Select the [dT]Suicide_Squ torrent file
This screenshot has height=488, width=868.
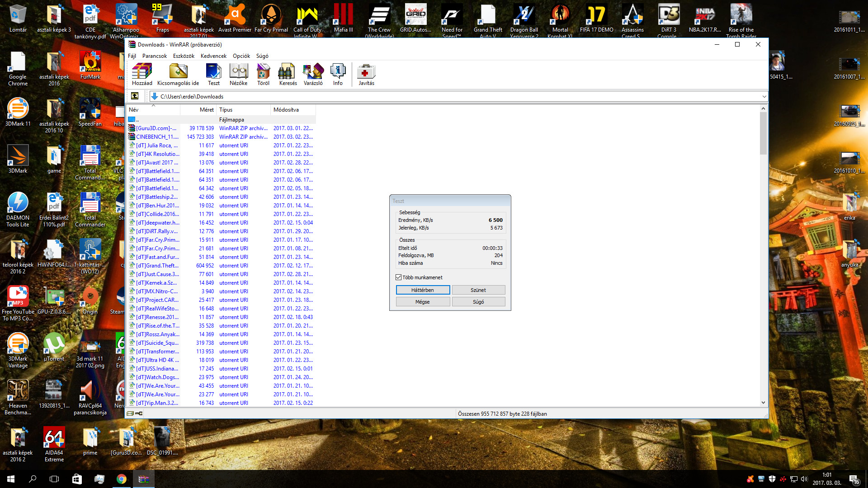221,343
